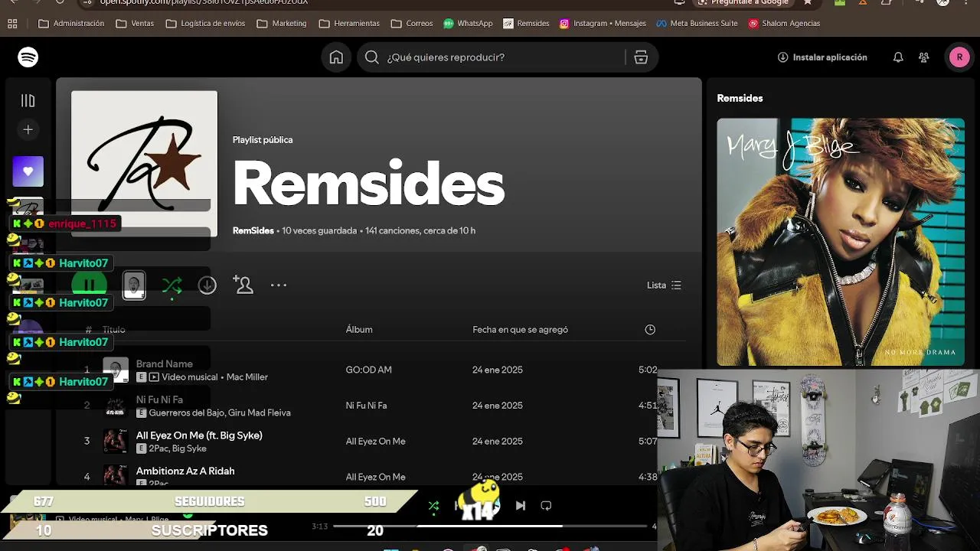Click the Mary J Blige album artwork
This screenshot has width=980, height=551.
(x=841, y=242)
